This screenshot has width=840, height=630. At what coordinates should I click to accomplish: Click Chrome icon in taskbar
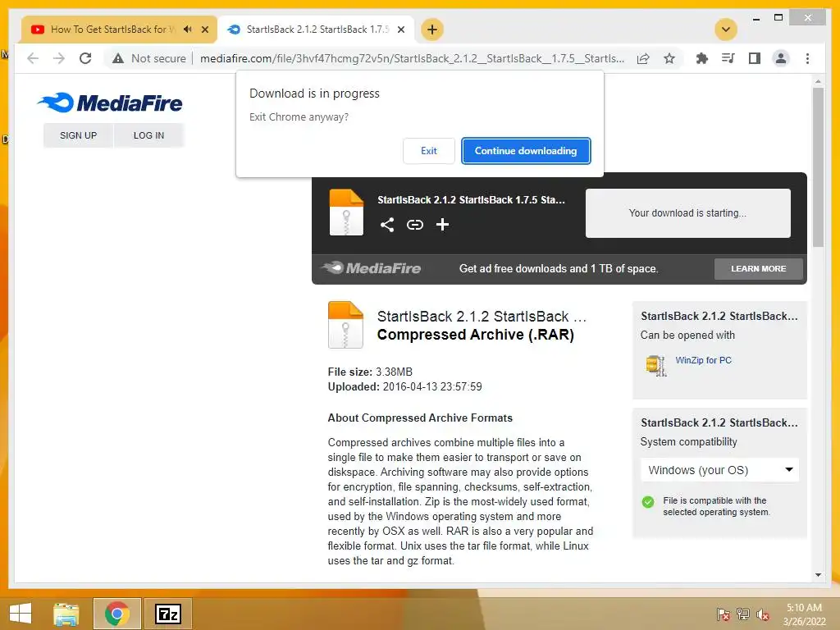(116, 614)
